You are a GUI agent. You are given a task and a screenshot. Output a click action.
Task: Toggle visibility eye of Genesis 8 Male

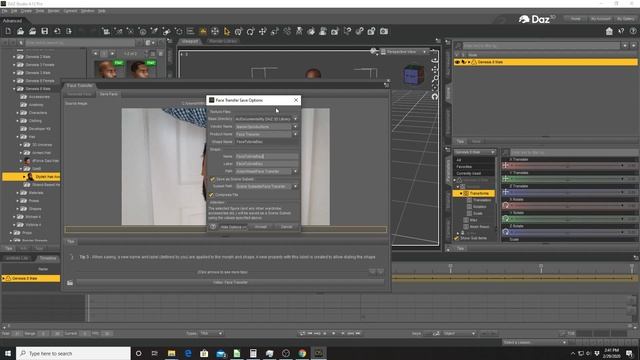click(x=457, y=62)
